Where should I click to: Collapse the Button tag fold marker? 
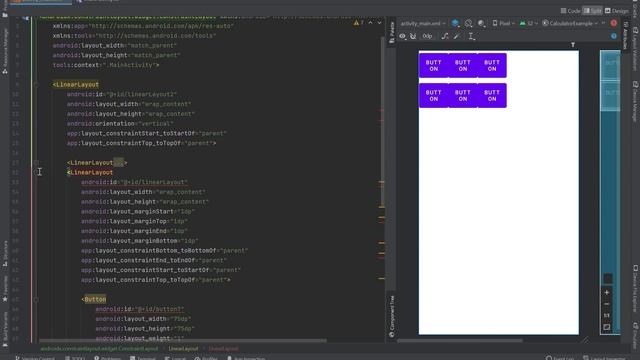36,300
